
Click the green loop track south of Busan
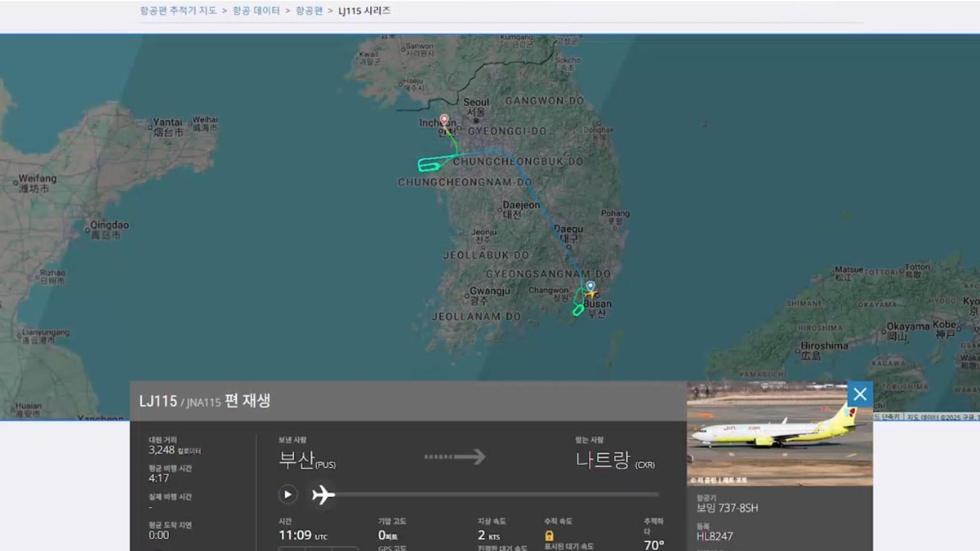coord(578,309)
